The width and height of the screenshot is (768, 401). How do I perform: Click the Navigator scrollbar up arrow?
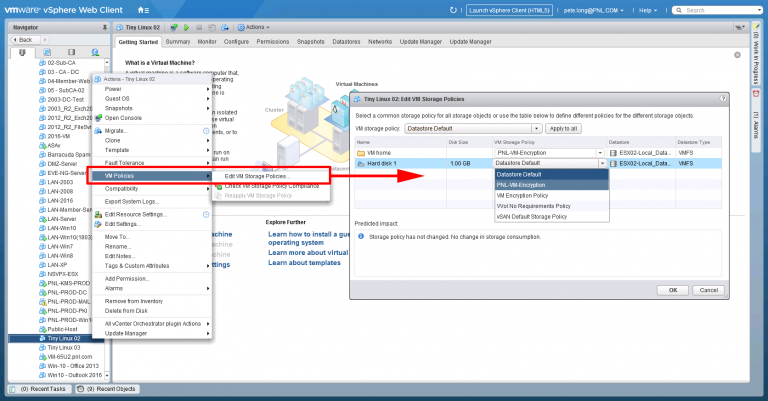pyautogui.click(x=107, y=63)
